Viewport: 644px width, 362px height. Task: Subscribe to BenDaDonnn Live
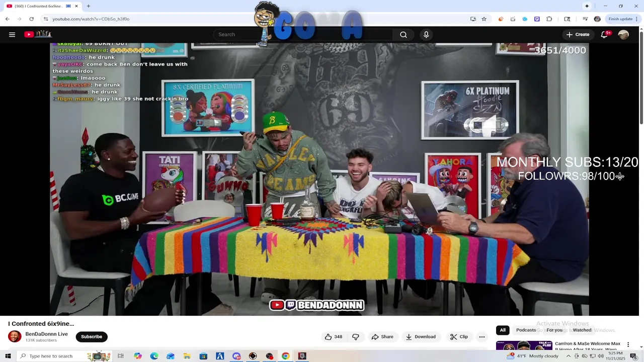(x=92, y=337)
